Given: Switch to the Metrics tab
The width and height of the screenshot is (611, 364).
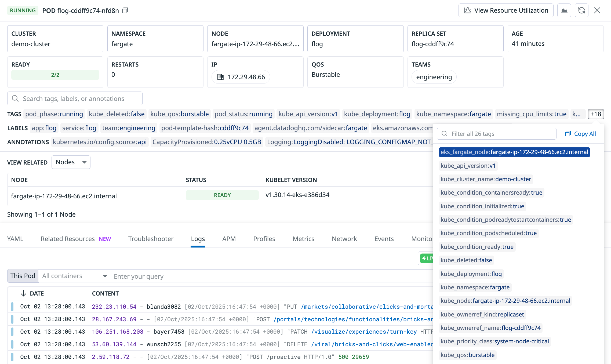Looking at the screenshot, I should 303,239.
